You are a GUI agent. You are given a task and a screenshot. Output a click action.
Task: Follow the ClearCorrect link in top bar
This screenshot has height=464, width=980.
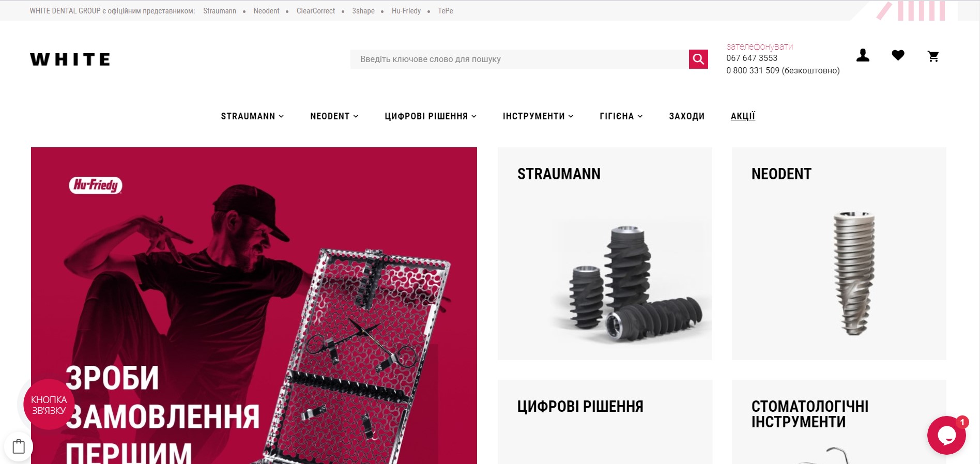[x=316, y=11]
